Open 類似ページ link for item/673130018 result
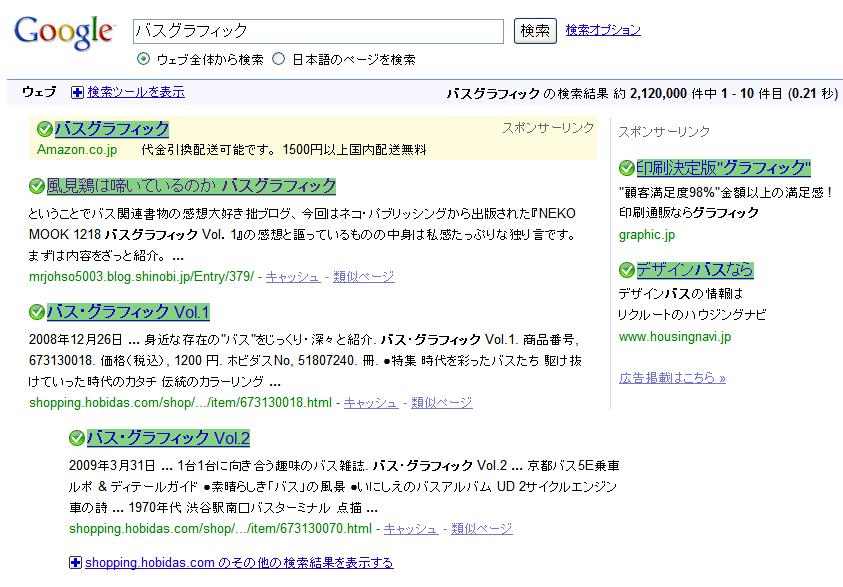Viewport: 843px width, 587px height. [441, 402]
